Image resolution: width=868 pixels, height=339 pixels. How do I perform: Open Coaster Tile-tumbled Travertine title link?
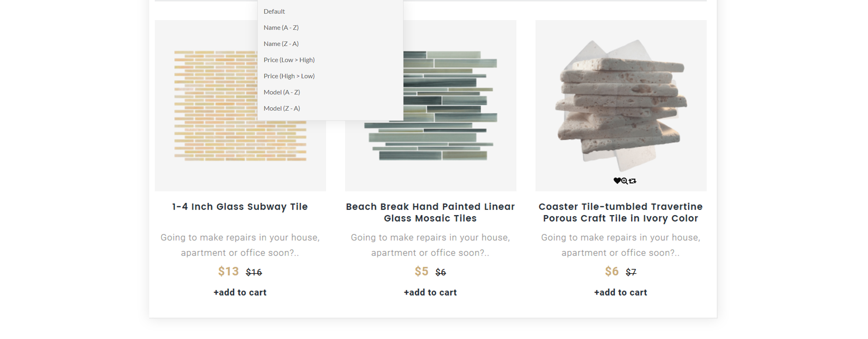[x=620, y=212]
